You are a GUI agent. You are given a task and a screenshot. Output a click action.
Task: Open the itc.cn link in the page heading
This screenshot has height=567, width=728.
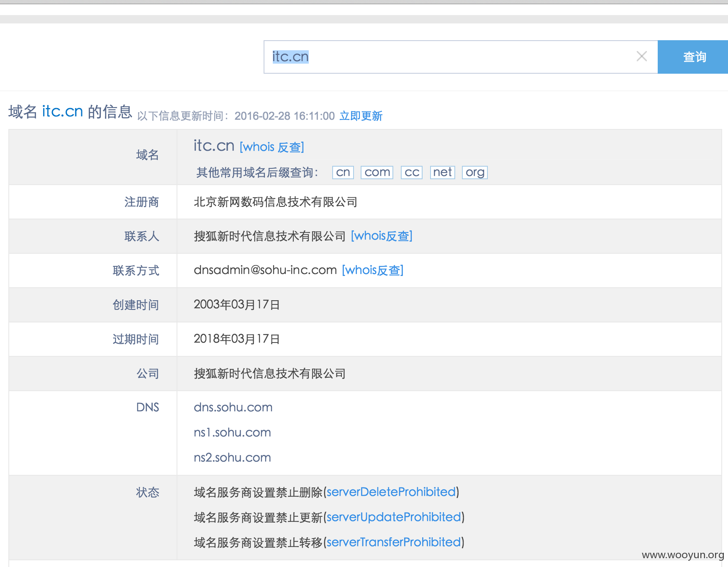62,111
